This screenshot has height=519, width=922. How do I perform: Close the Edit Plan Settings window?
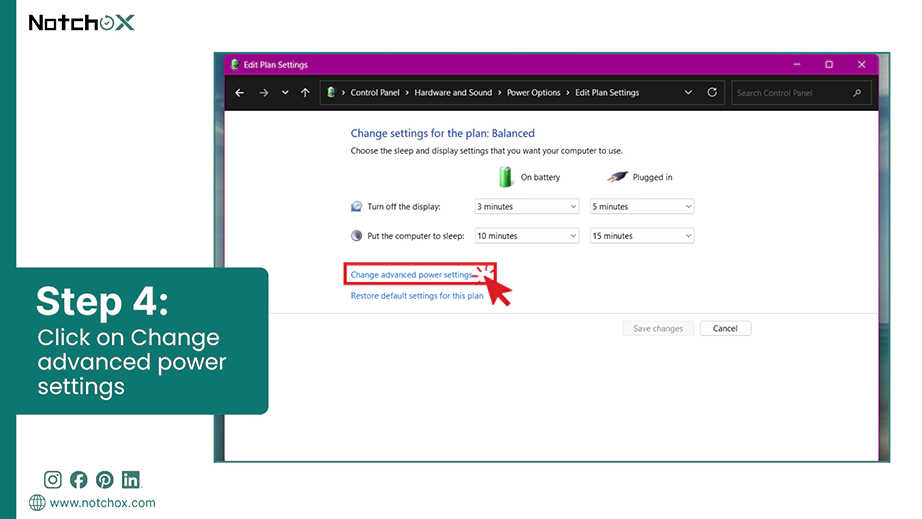861,64
